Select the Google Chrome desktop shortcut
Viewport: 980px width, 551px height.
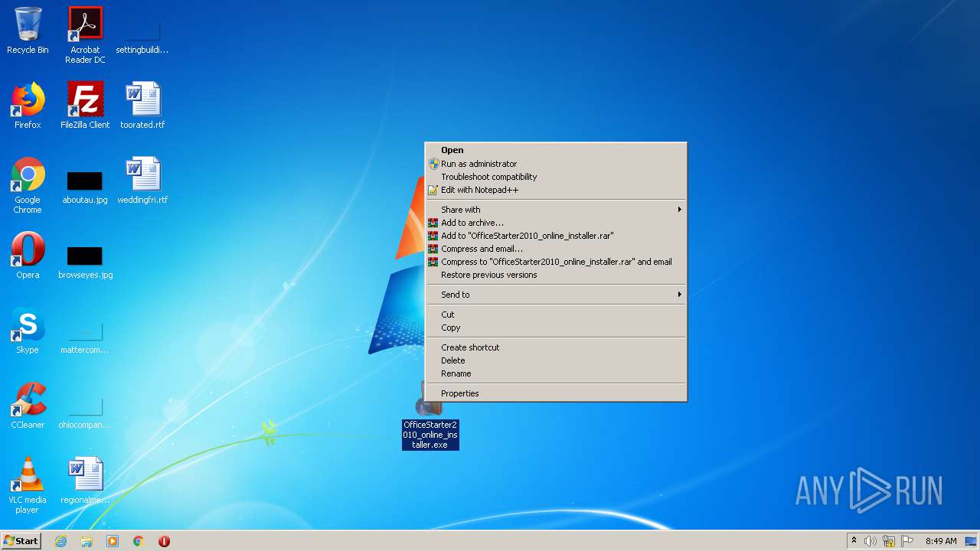pos(28,185)
